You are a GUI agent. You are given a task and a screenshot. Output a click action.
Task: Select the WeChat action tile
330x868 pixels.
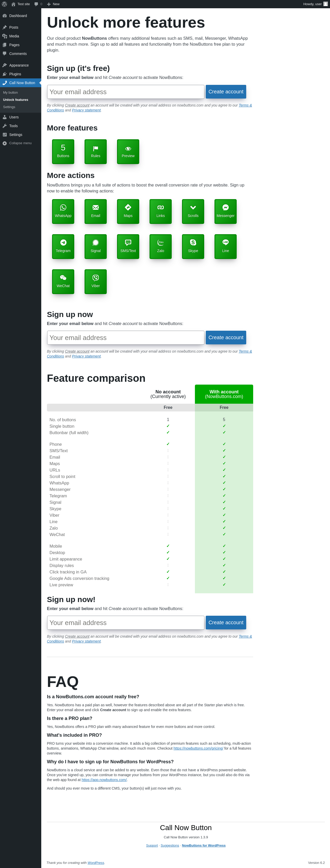[63, 281]
